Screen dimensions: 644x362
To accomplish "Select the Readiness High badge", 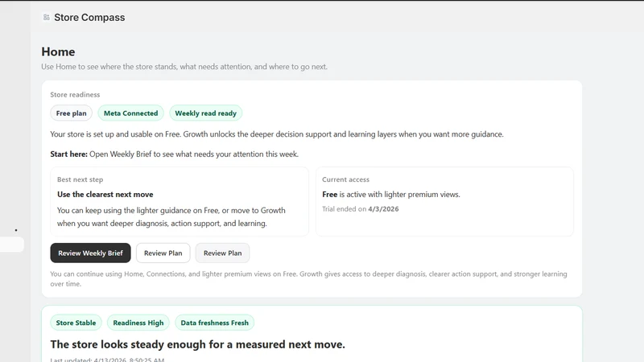I will tap(138, 323).
